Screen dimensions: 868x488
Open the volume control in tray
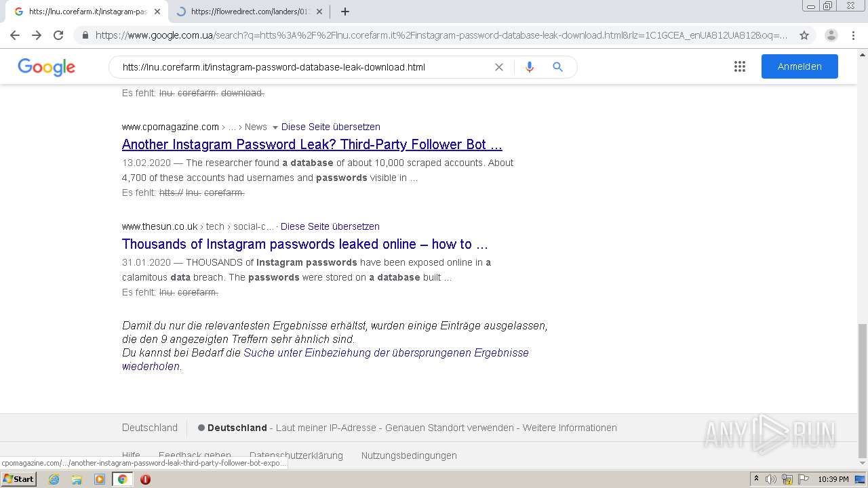pyautogui.click(x=771, y=479)
